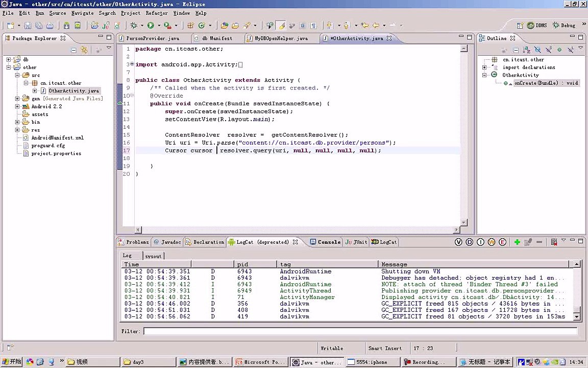Toggle the Verbose (V) log level filter

458,242
